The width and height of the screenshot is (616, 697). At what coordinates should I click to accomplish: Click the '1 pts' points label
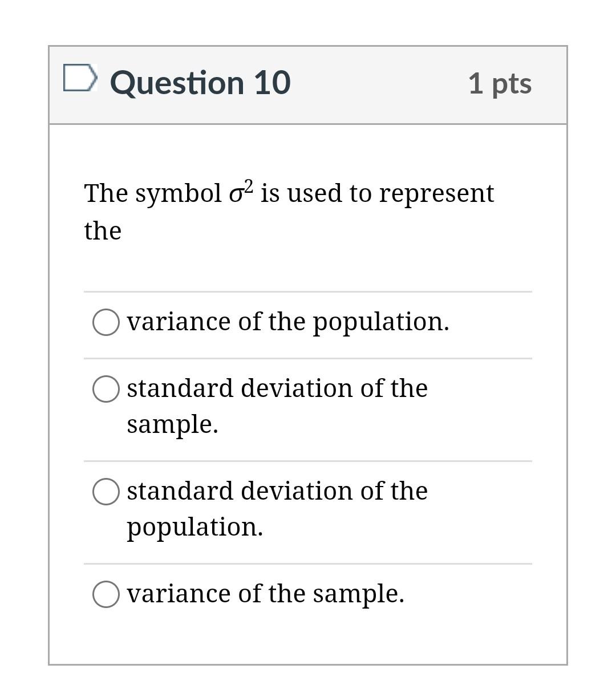tap(500, 83)
